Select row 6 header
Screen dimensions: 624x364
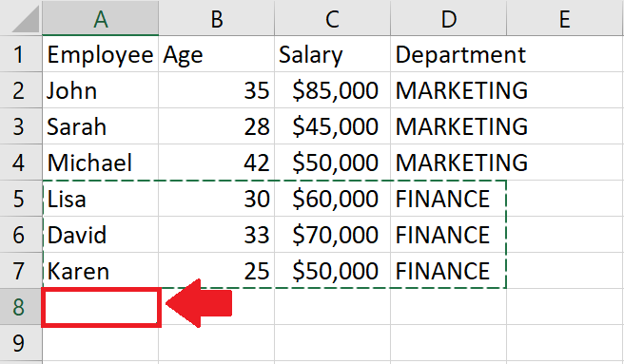(21, 235)
